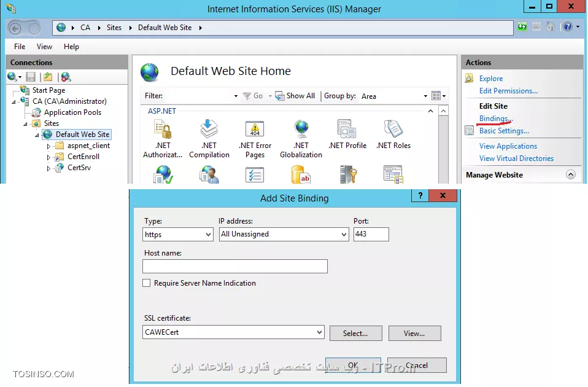Click the Default Web Site Home globe icon
Image resolution: width=588 pixels, height=387 pixels.
[x=150, y=72]
